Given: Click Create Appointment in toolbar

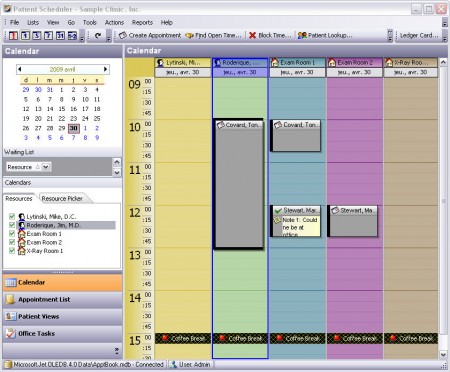Looking at the screenshot, I should pos(150,35).
